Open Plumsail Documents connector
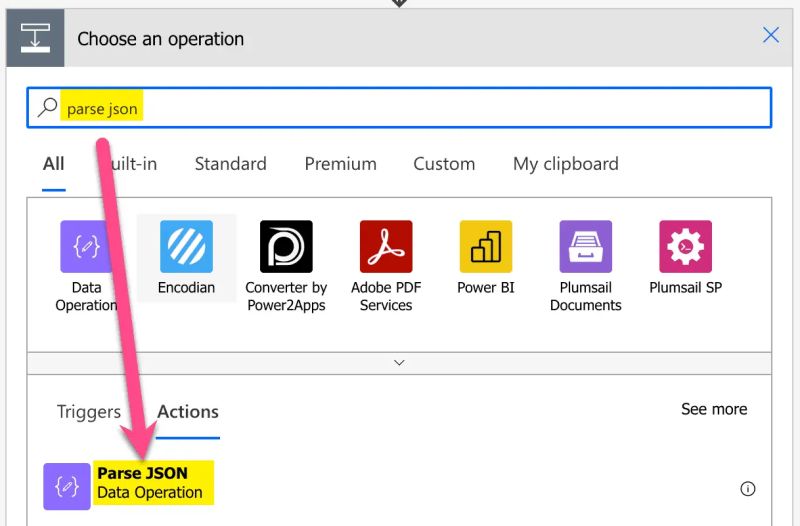 (x=586, y=246)
